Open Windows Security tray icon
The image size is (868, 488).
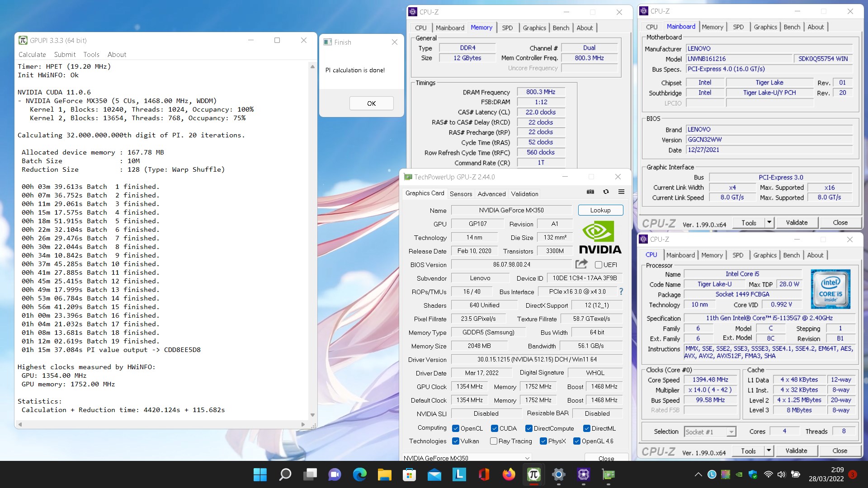(753, 474)
